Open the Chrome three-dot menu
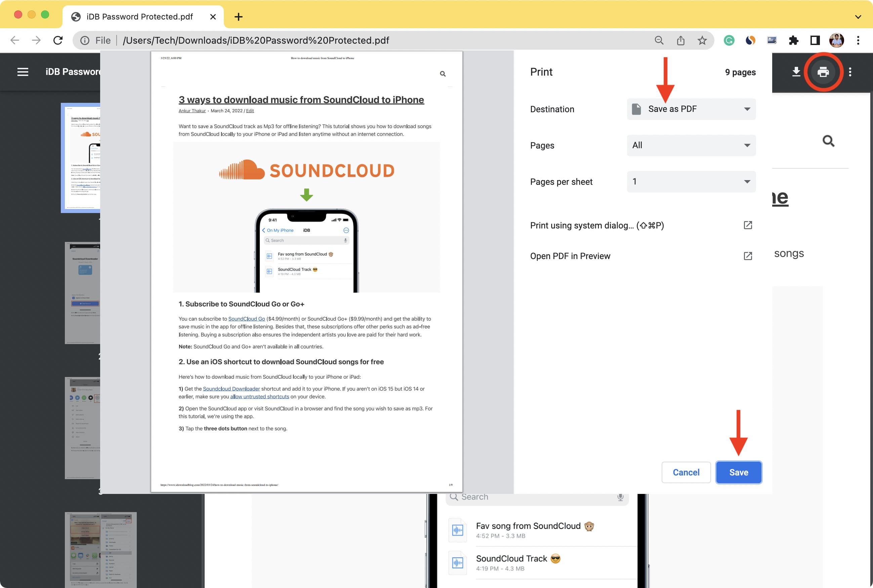The width and height of the screenshot is (873, 588). (858, 40)
